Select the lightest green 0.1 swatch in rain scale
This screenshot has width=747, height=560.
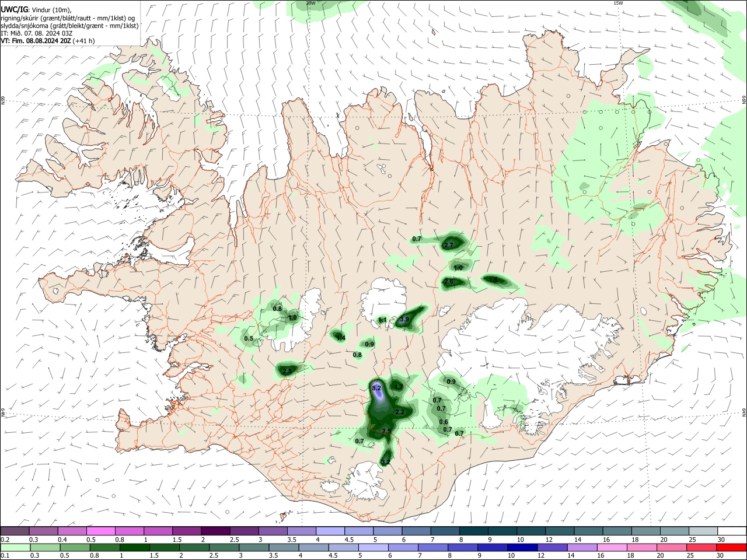(x=15, y=547)
